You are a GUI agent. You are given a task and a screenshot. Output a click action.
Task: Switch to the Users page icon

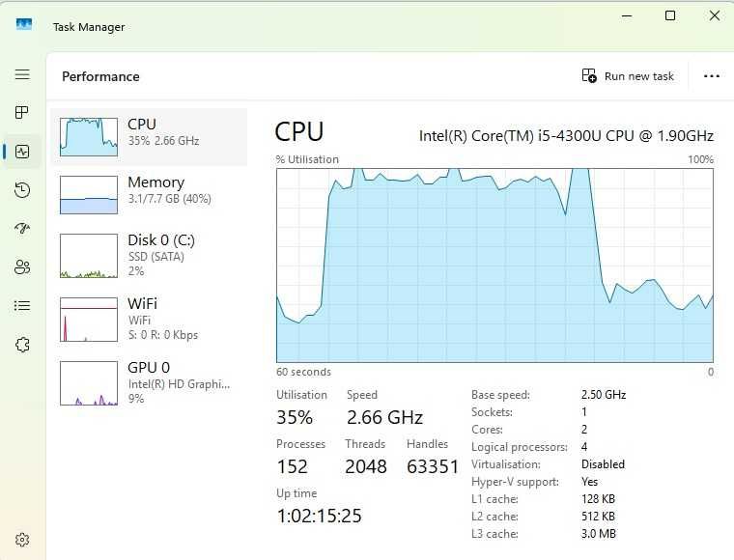pyautogui.click(x=22, y=267)
